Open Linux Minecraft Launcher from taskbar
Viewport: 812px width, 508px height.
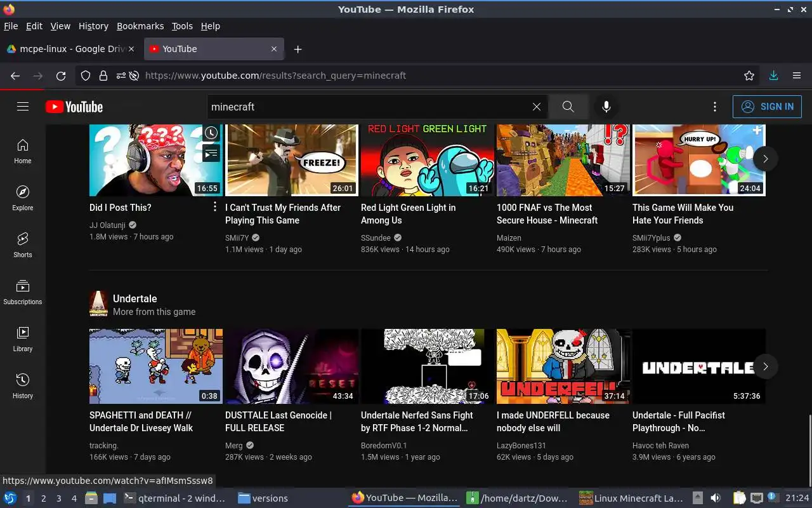click(x=632, y=498)
